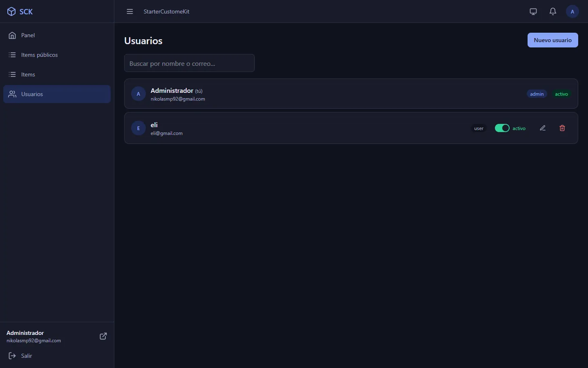Open notifications bell icon

click(553, 11)
